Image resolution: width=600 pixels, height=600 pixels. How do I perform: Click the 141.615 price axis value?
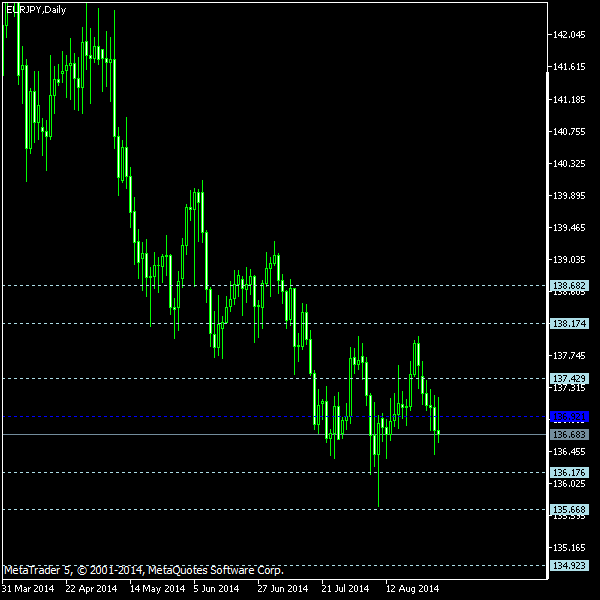click(x=569, y=67)
